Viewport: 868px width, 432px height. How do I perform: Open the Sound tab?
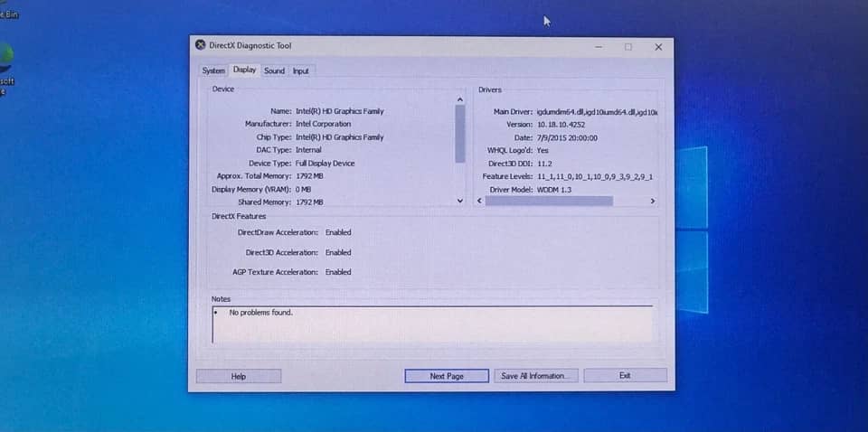tap(274, 70)
